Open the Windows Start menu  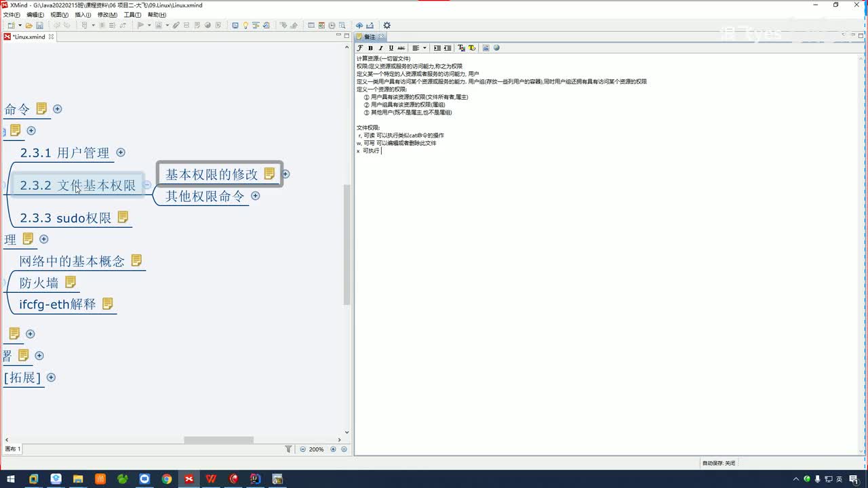(11, 479)
